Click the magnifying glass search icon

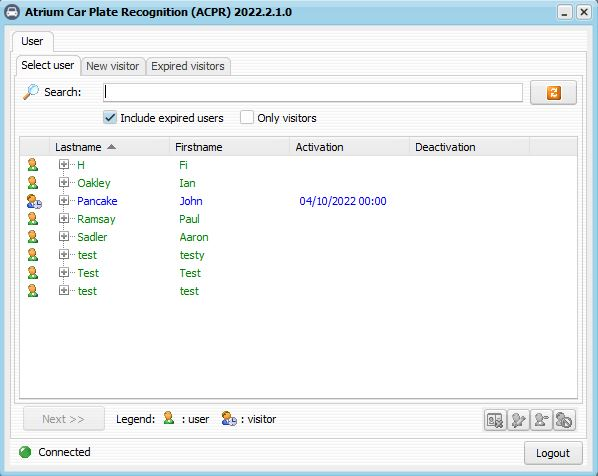click(31, 92)
